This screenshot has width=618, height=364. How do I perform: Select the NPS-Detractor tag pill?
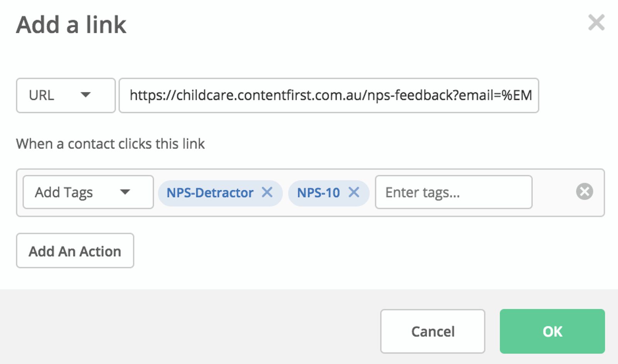pyautogui.click(x=211, y=193)
